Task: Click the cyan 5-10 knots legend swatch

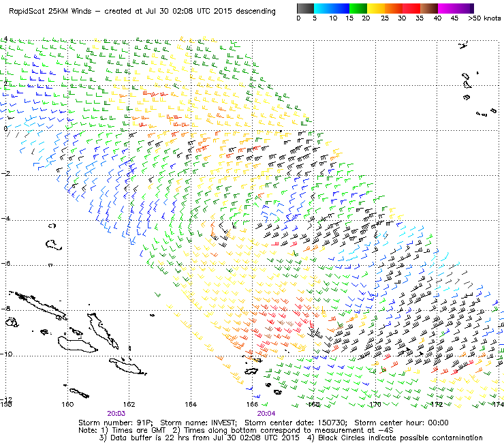Action: point(323,8)
